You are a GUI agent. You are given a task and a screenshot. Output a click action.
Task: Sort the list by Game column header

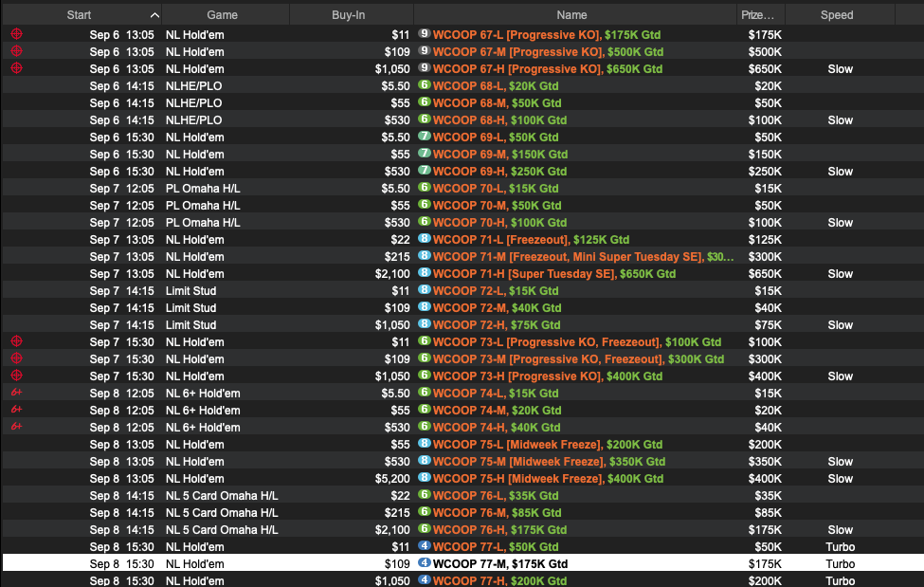[226, 15]
